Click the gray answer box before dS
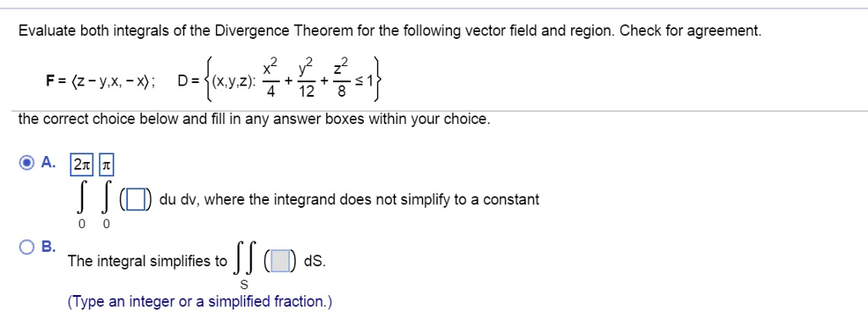Image resolution: width=868 pixels, height=318 pixels. click(282, 261)
